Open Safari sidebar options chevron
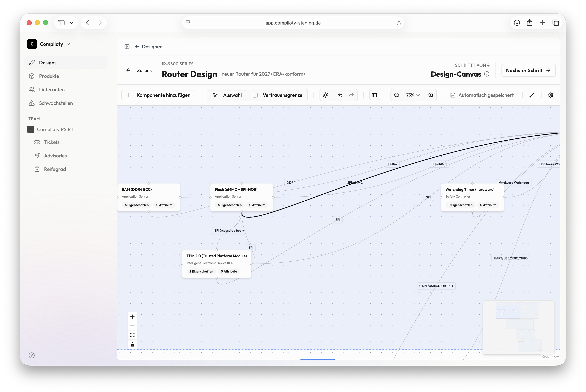Screen dimensions: 586x392 pyautogui.click(x=71, y=23)
